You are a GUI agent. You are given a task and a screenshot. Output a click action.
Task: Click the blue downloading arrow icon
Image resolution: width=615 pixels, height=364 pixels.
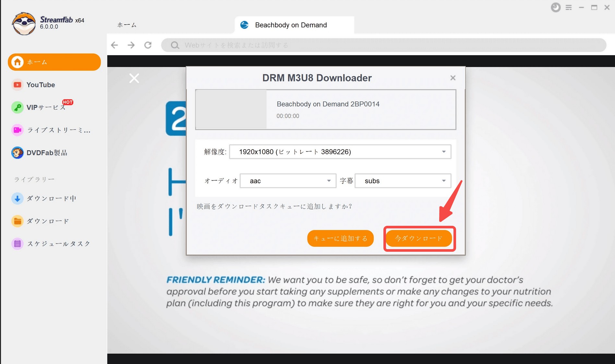[18, 198]
